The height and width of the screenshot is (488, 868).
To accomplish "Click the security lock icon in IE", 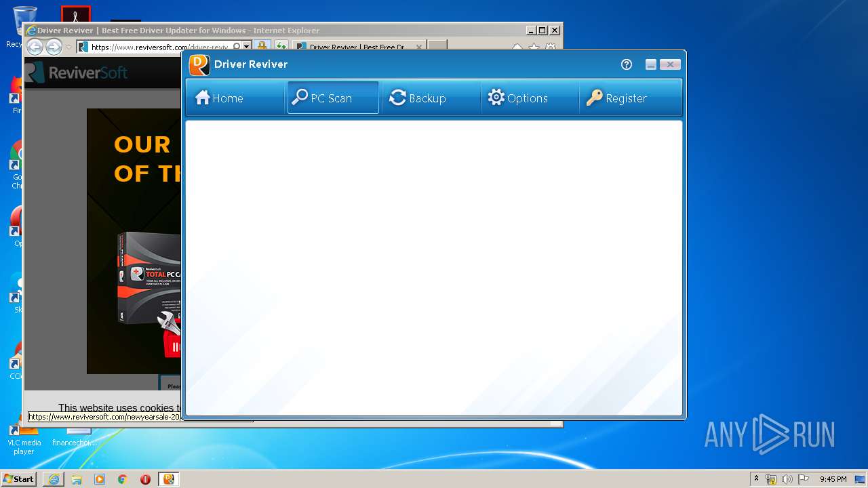I will pyautogui.click(x=262, y=47).
